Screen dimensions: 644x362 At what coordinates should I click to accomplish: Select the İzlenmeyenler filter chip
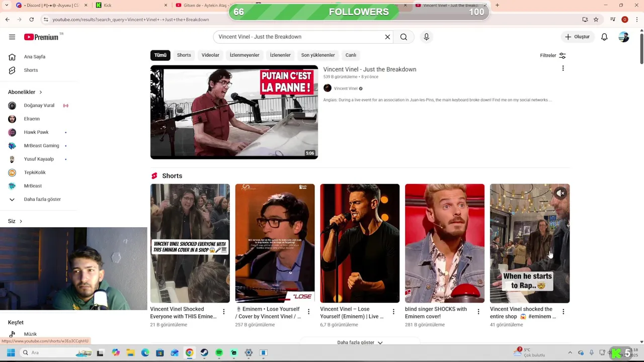(x=245, y=55)
